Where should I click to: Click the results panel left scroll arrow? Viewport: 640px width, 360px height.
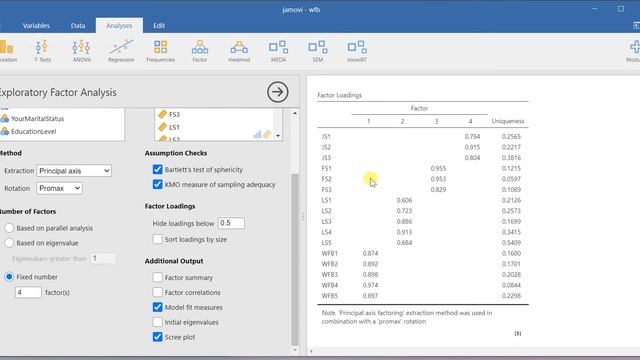click(311, 351)
